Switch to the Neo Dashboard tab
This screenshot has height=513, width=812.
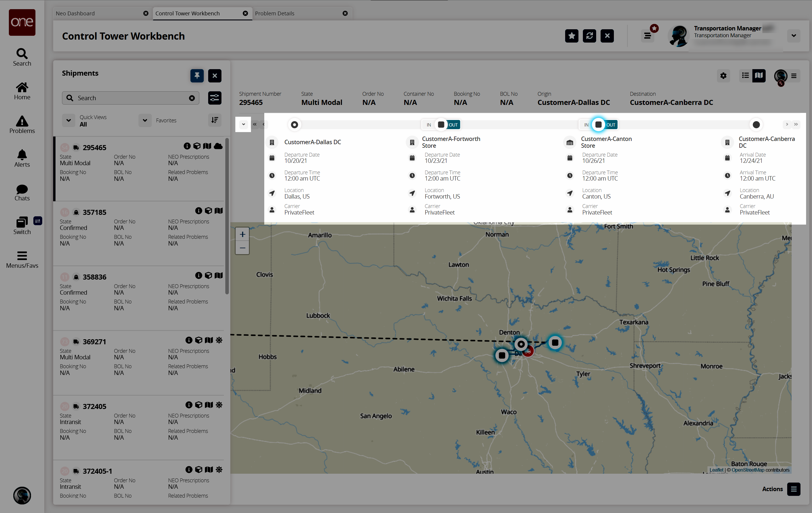(76, 14)
